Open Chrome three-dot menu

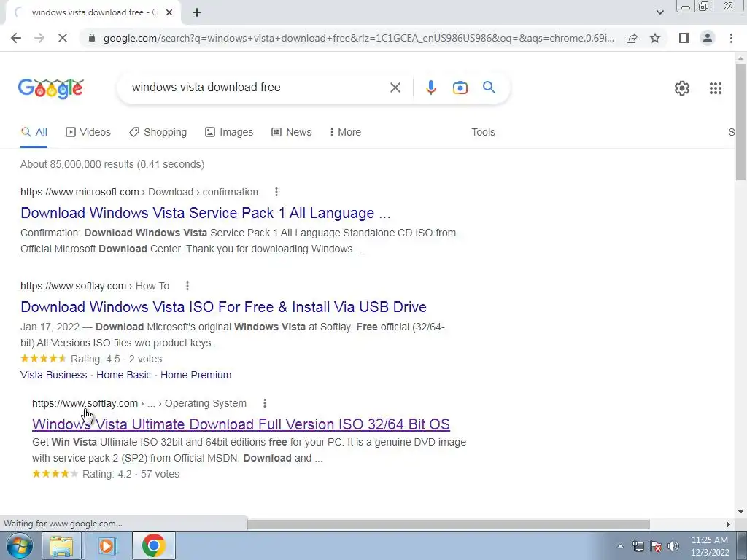[x=731, y=38]
